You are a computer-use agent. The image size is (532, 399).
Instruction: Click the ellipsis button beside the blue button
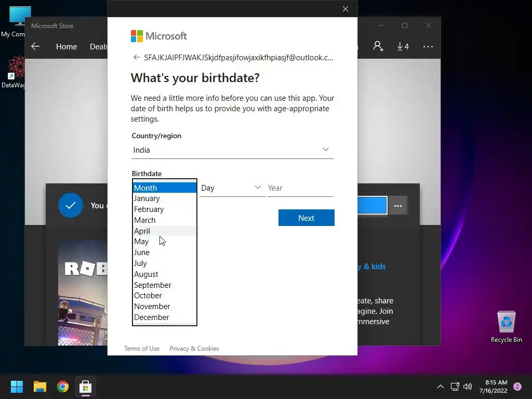point(397,206)
